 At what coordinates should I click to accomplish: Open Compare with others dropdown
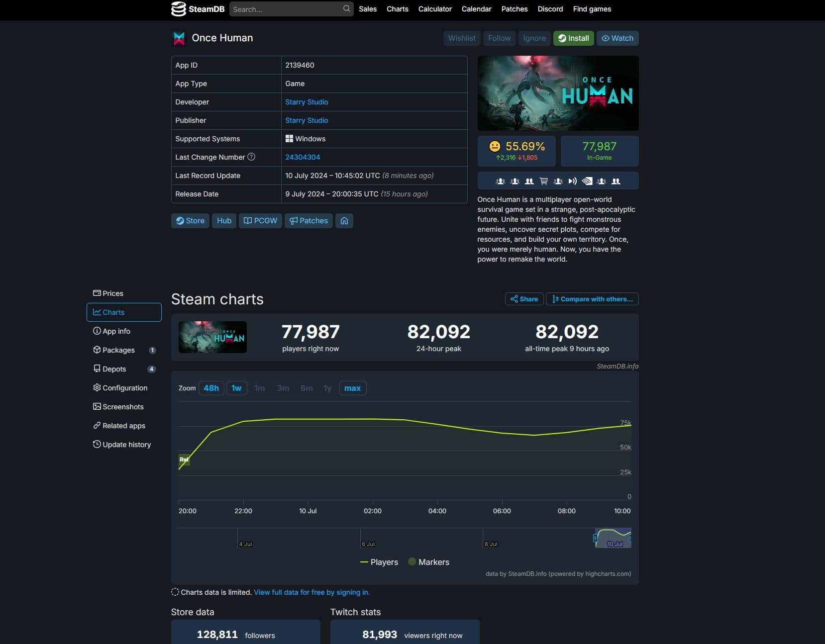592,299
